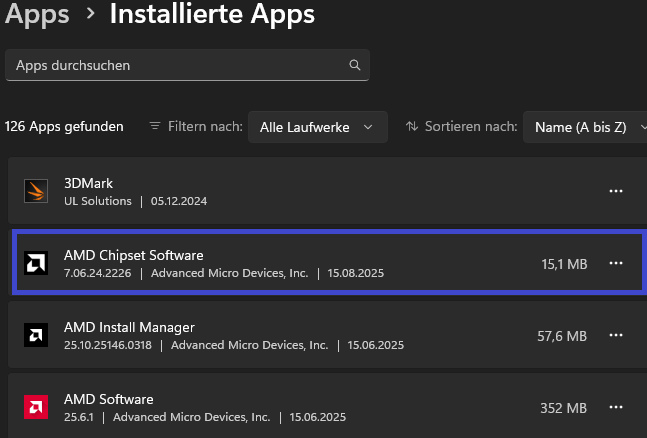This screenshot has width=647, height=438.
Task: Click the date 05.12.2024
Action: click(x=179, y=201)
